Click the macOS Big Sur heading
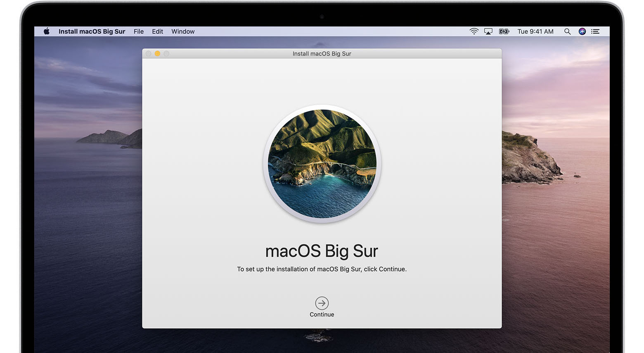 click(322, 251)
